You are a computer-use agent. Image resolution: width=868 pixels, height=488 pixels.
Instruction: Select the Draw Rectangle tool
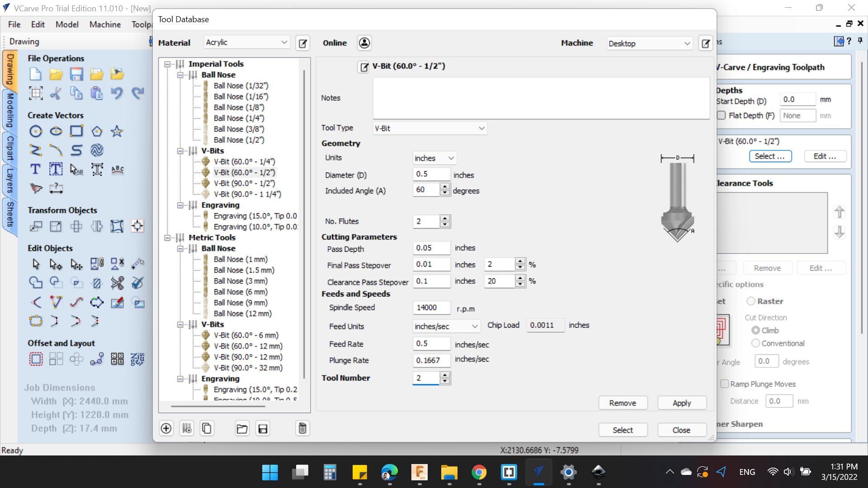76,131
